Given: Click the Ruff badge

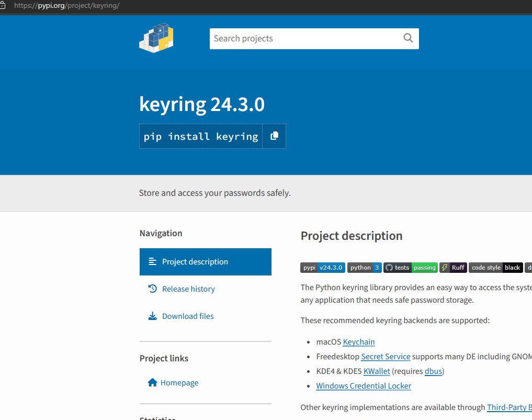Looking at the screenshot, I should coord(454,268).
